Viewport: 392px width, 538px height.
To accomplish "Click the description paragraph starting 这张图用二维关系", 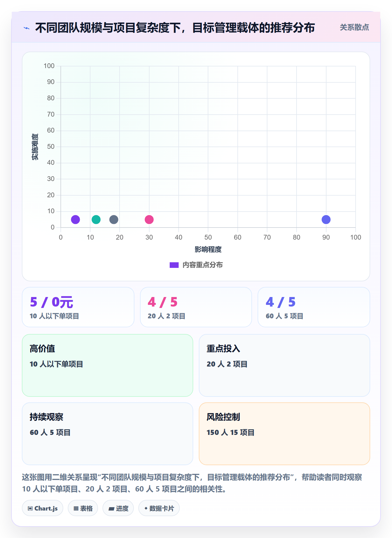I will 192,483.
